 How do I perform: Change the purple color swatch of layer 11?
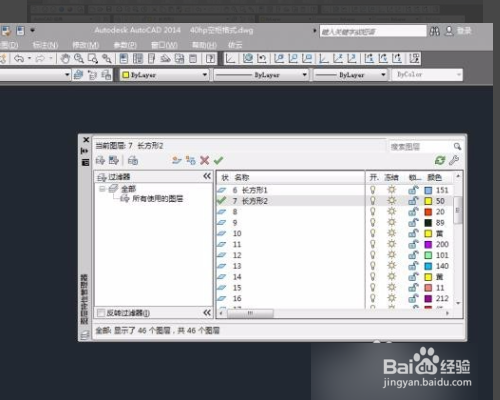tap(428, 244)
